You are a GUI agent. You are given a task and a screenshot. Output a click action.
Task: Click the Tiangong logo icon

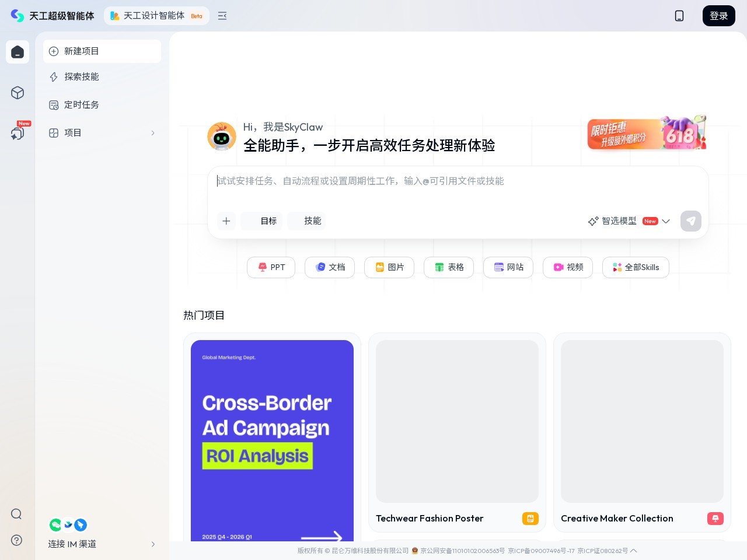tap(18, 16)
